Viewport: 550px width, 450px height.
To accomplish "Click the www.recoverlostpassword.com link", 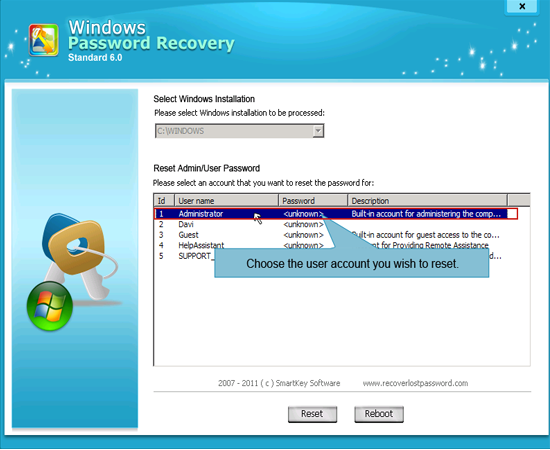I will (415, 383).
